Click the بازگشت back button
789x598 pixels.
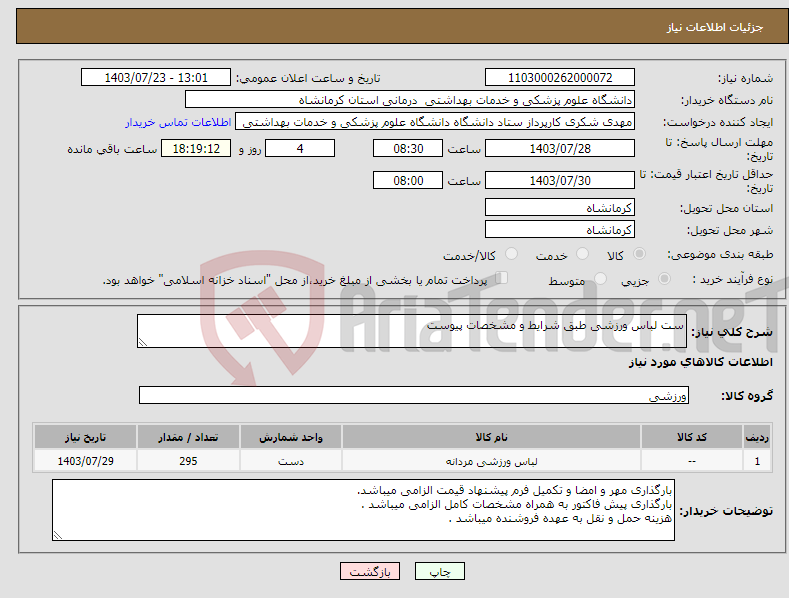point(370,571)
